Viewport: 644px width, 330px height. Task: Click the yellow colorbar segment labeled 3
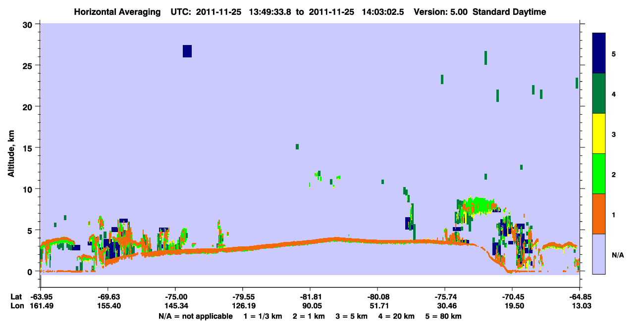tap(599, 134)
